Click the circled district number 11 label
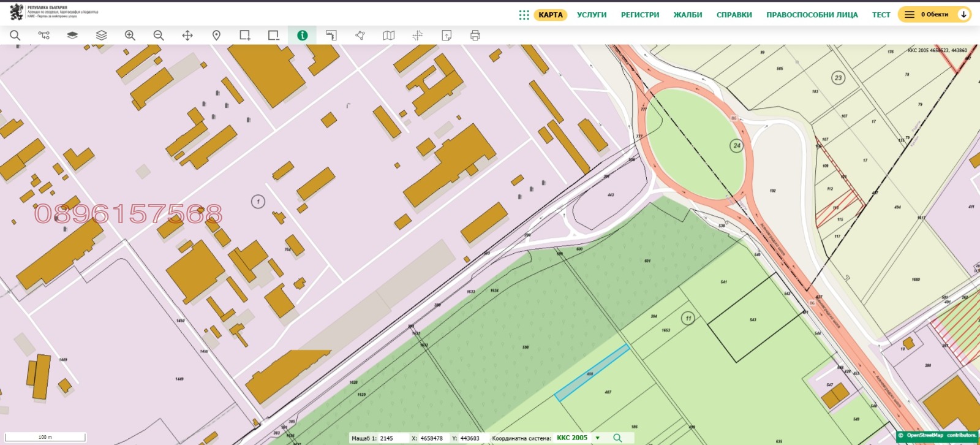The height and width of the screenshot is (445, 980). (688, 318)
